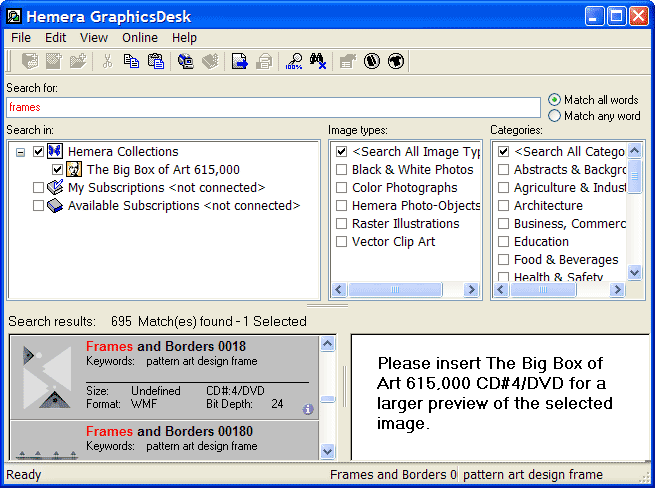Click the binoculars clear search icon

[x=318, y=61]
